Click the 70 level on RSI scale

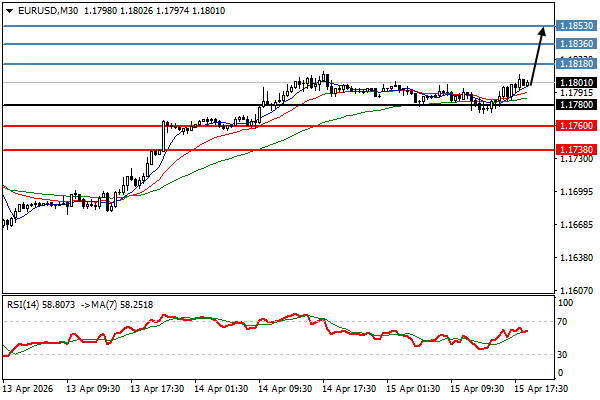pos(565,322)
